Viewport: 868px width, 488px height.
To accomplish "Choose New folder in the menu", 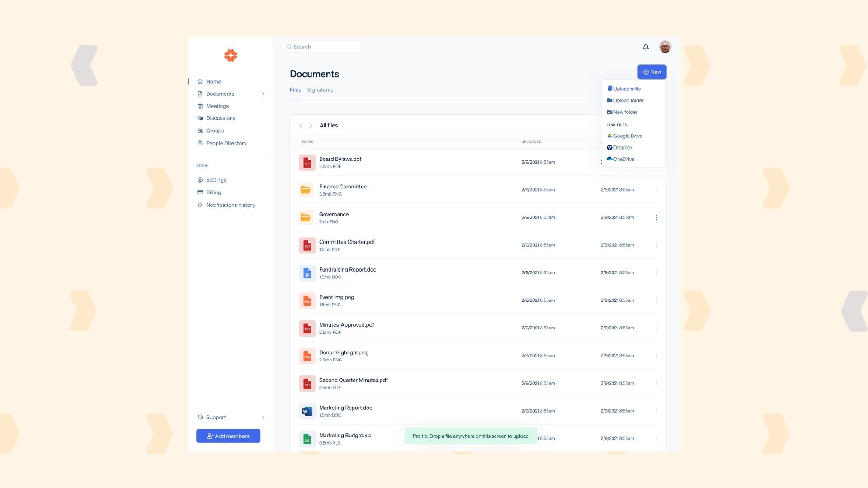I will (625, 112).
